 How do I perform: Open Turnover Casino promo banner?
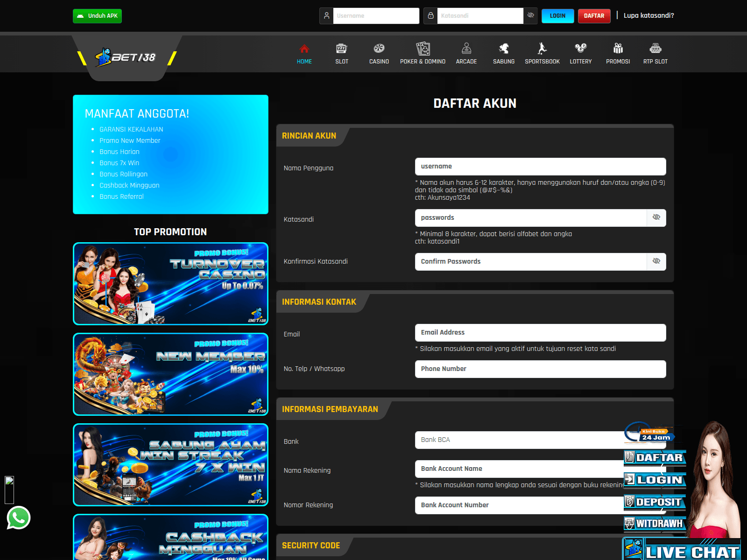[170, 284]
